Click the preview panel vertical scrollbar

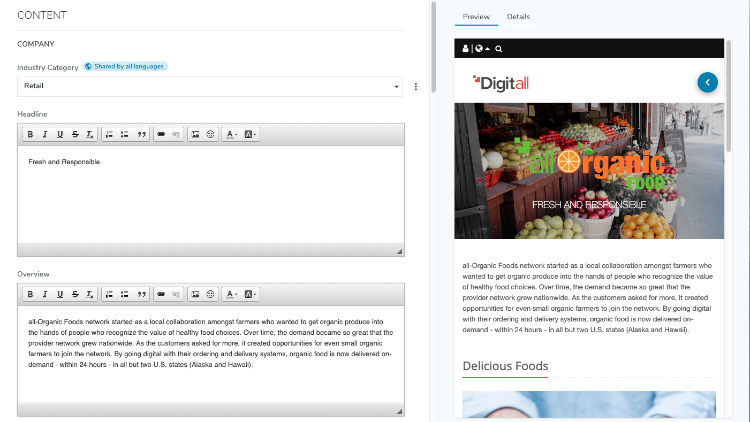(x=728, y=96)
